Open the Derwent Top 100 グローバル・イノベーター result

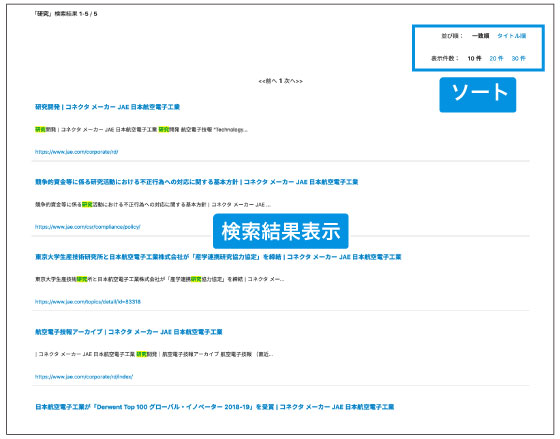pyautogui.click(x=214, y=407)
